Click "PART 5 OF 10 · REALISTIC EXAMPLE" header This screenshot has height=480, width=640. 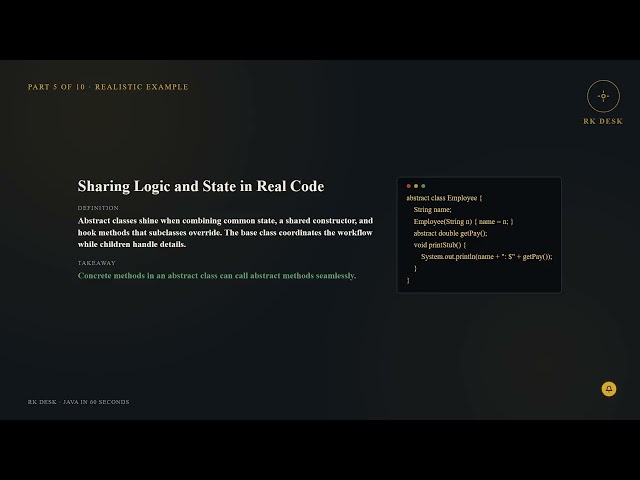[108, 87]
